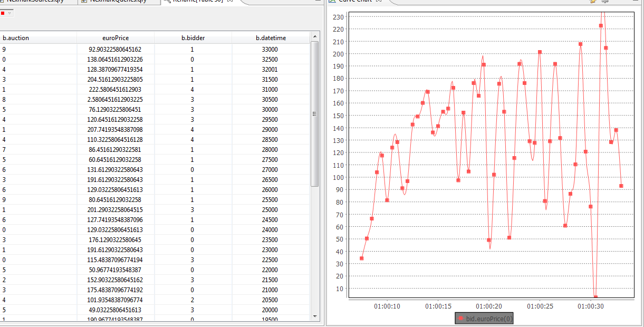Click the red stop toolbar icon
This screenshot has width=644, height=327.
click(3, 13)
